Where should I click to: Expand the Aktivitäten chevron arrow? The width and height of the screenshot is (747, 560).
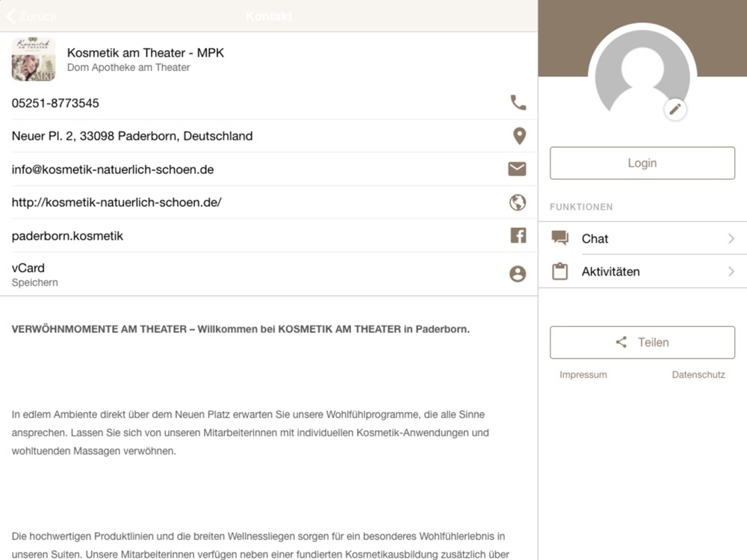click(731, 272)
